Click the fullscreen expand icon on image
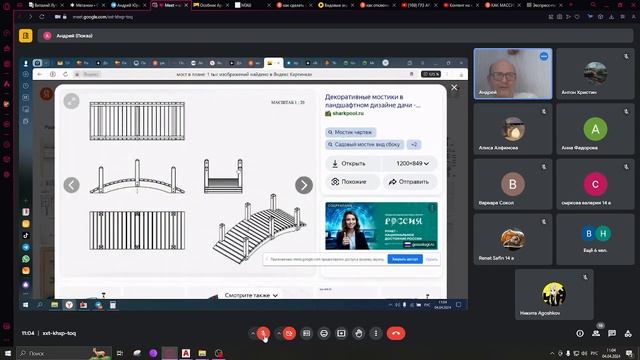The width and height of the screenshot is (640, 360). (x=71, y=101)
